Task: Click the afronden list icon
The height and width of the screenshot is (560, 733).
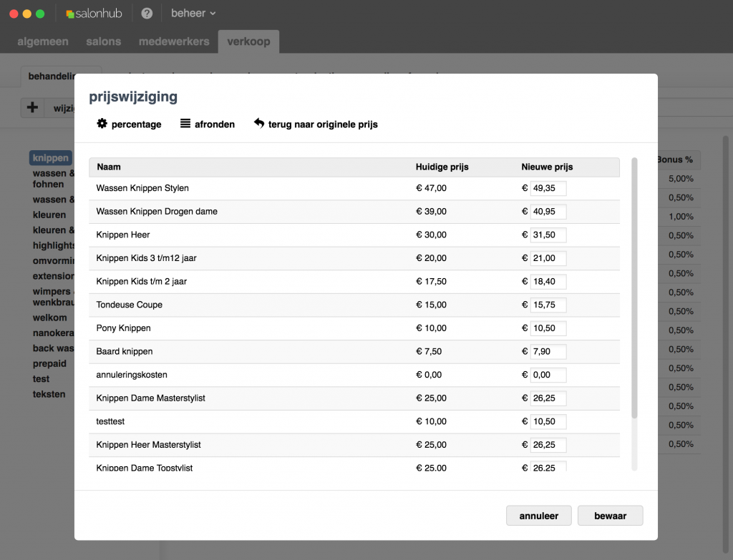Action: [185, 124]
